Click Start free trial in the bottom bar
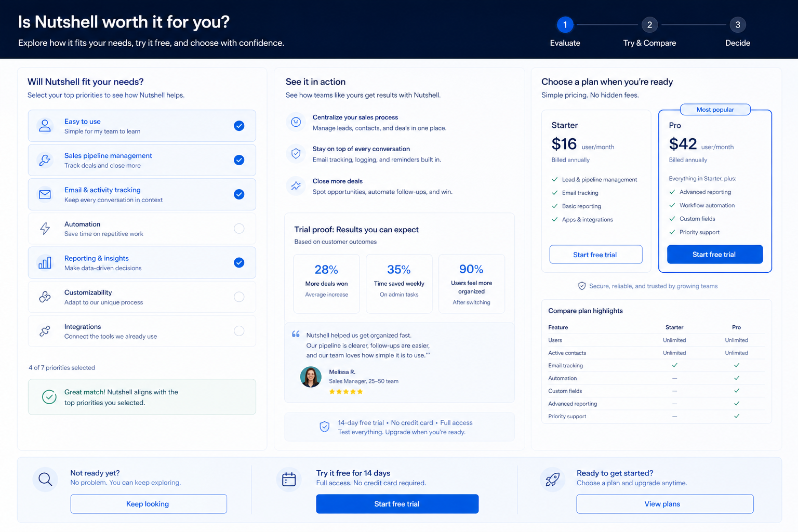 pos(397,504)
